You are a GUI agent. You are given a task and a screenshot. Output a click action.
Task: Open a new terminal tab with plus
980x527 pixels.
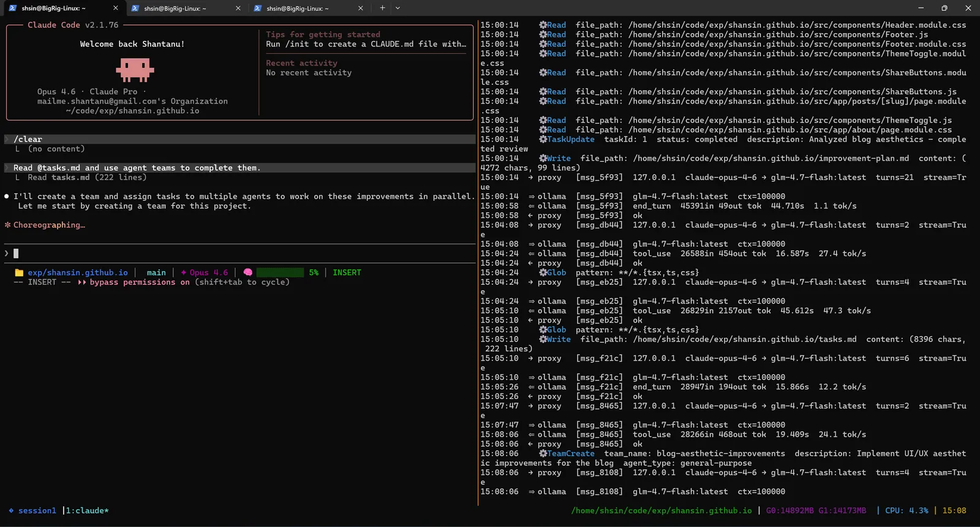(382, 8)
